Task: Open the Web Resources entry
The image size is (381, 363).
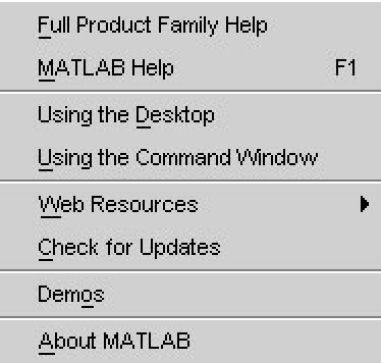Action: [190, 204]
